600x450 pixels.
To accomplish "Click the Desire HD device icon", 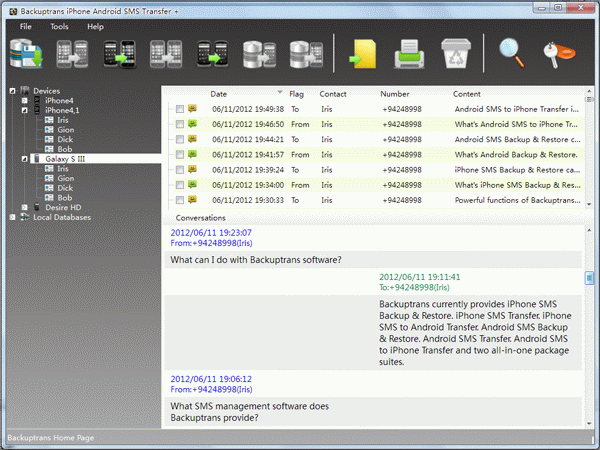I will pyautogui.click(x=37, y=207).
